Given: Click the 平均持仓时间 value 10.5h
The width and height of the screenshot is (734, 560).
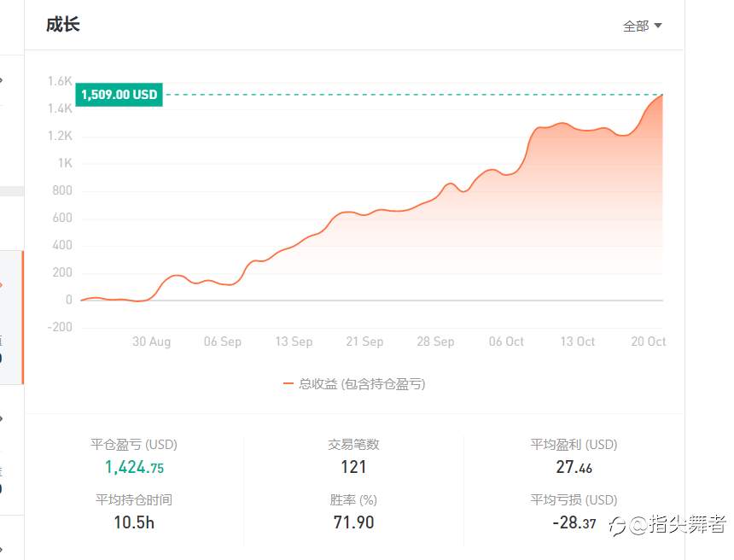Looking at the screenshot, I should 134,522.
